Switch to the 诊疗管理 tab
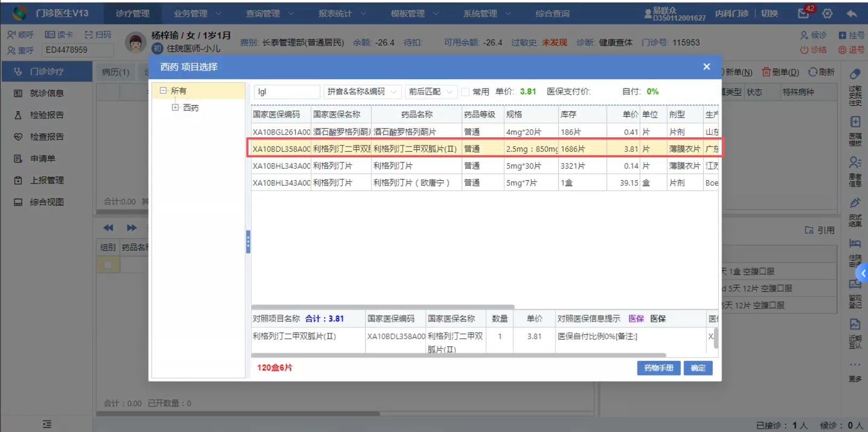The width and height of the screenshot is (868, 432). click(133, 14)
